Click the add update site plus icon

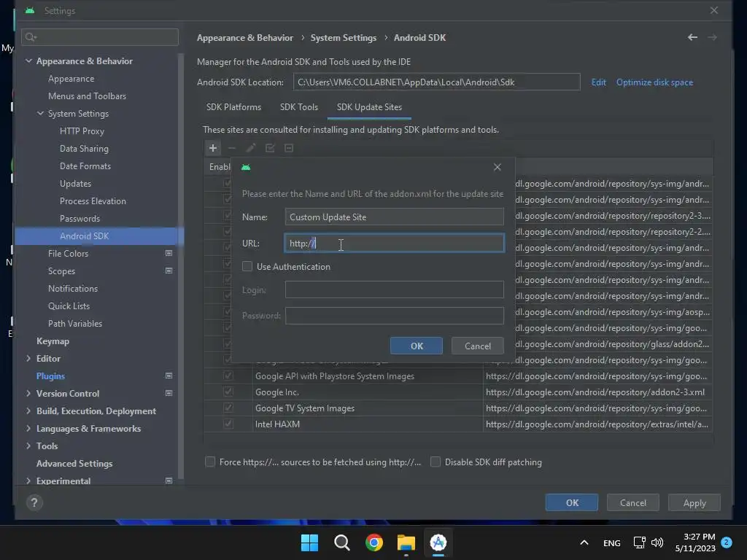tap(213, 148)
